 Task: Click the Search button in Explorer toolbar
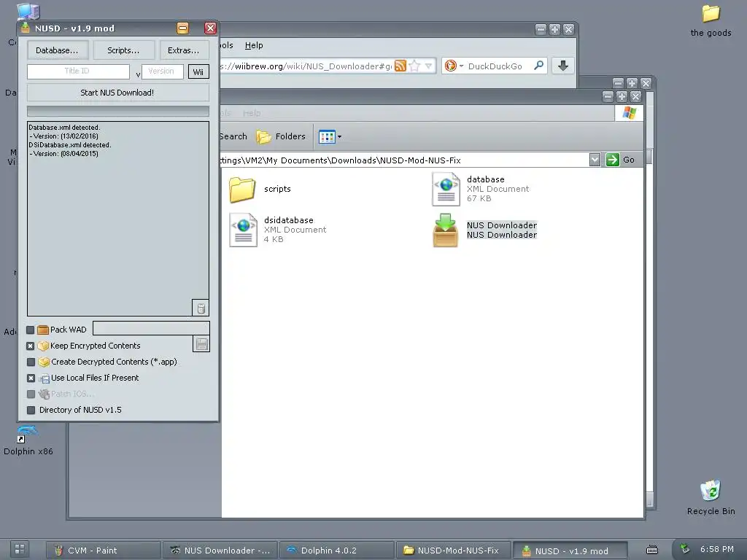(233, 136)
